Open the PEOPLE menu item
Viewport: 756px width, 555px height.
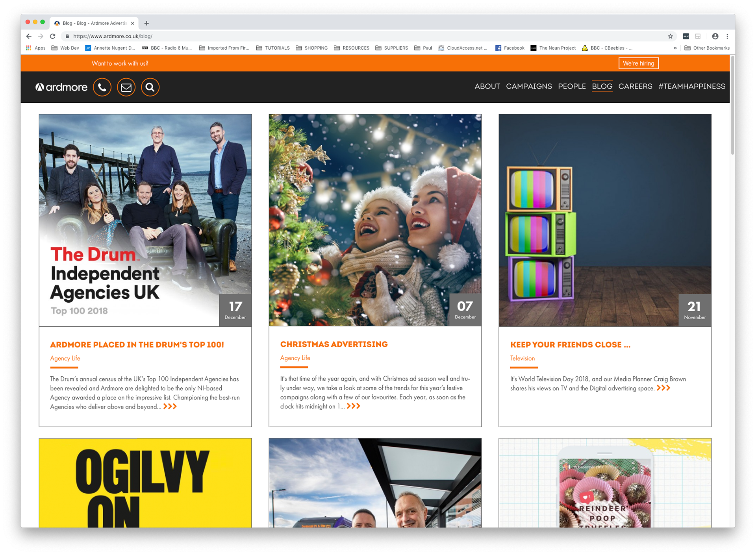tap(572, 87)
